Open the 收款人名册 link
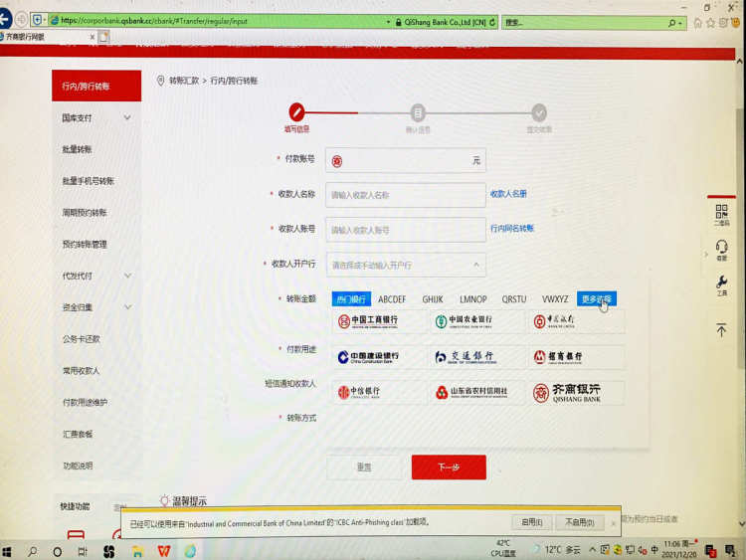This screenshot has width=746, height=560. point(508,194)
